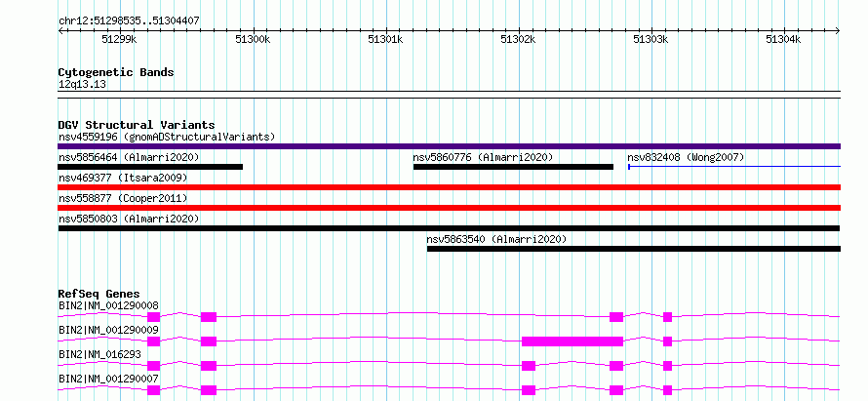Image resolution: width=868 pixels, height=401 pixels.
Task: Click the 51299k ruler label
Action: tap(120, 39)
